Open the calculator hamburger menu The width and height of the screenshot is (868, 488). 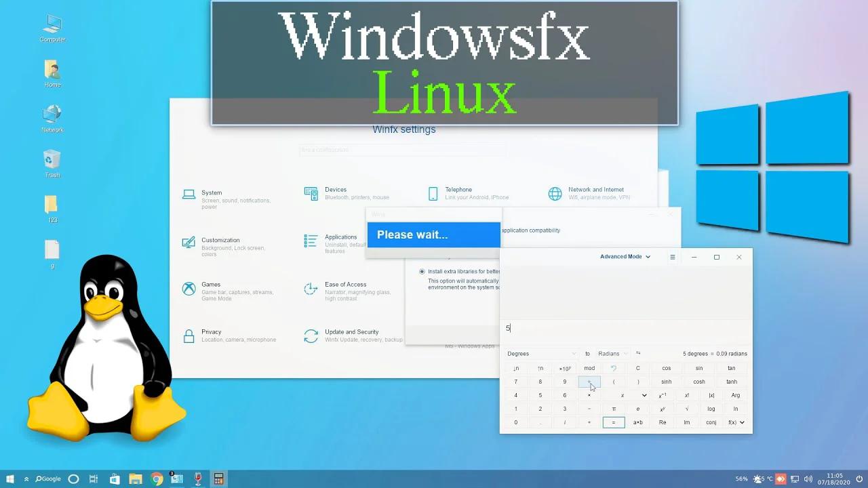[x=673, y=256]
